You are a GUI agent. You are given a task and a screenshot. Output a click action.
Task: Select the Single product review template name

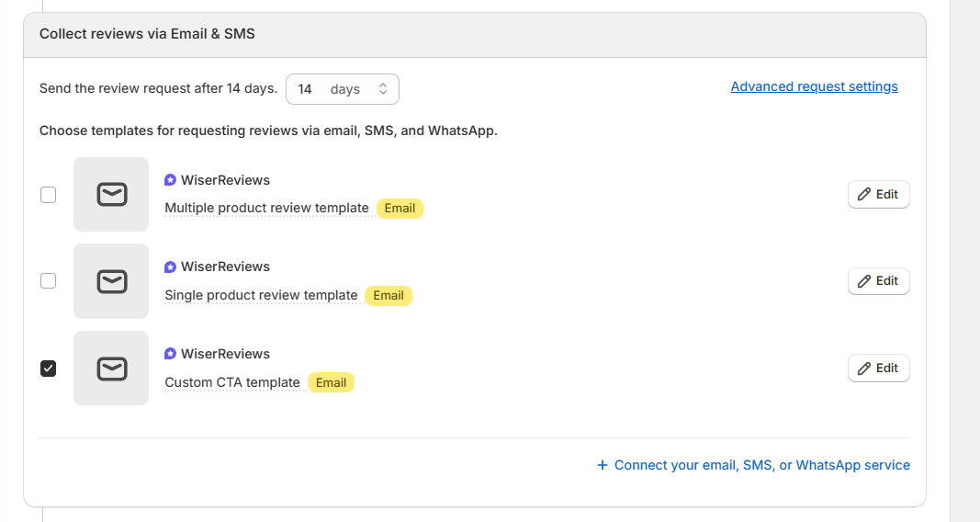point(261,295)
